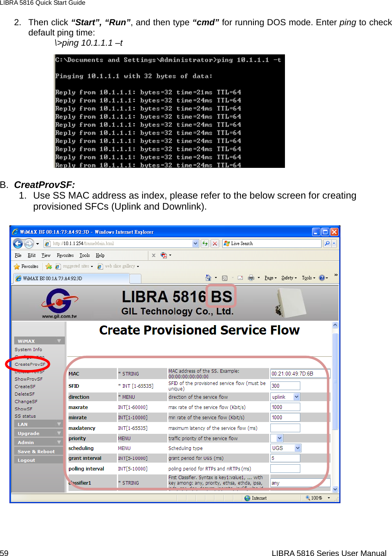The width and height of the screenshot is (392, 556).
Task: Click the minrate input field
Action: tap(285, 417)
